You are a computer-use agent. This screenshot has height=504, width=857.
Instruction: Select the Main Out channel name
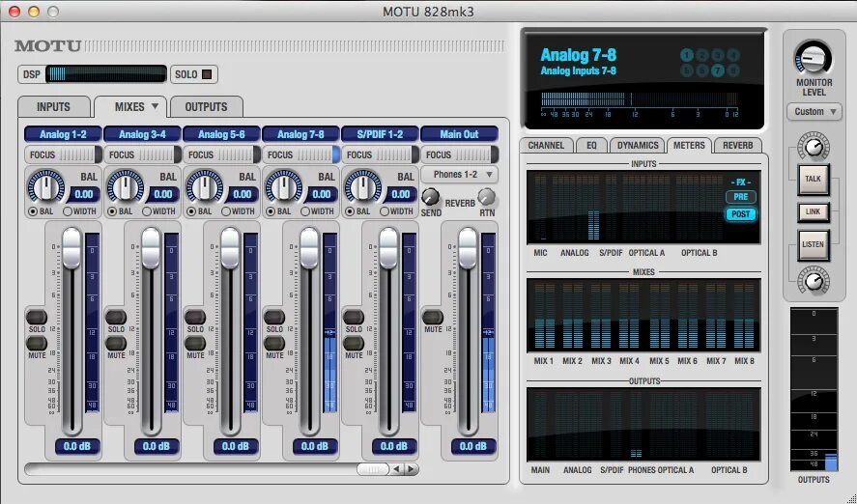pos(459,134)
